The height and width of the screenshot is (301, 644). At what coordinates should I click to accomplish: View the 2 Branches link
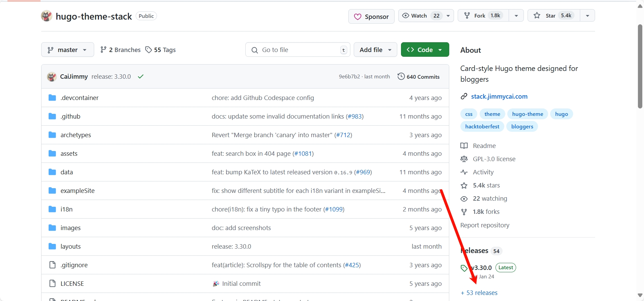(x=120, y=50)
